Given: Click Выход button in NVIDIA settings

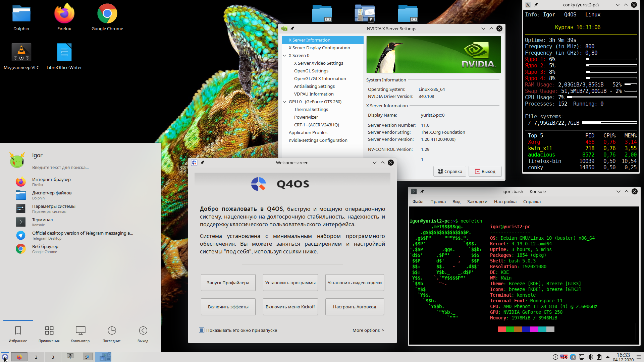Looking at the screenshot, I should [x=485, y=171].
